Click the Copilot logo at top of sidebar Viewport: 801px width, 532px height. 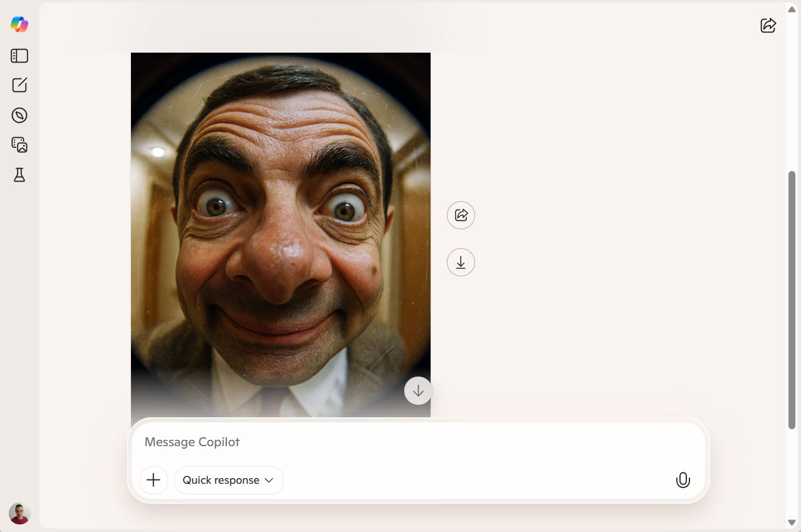(19, 24)
